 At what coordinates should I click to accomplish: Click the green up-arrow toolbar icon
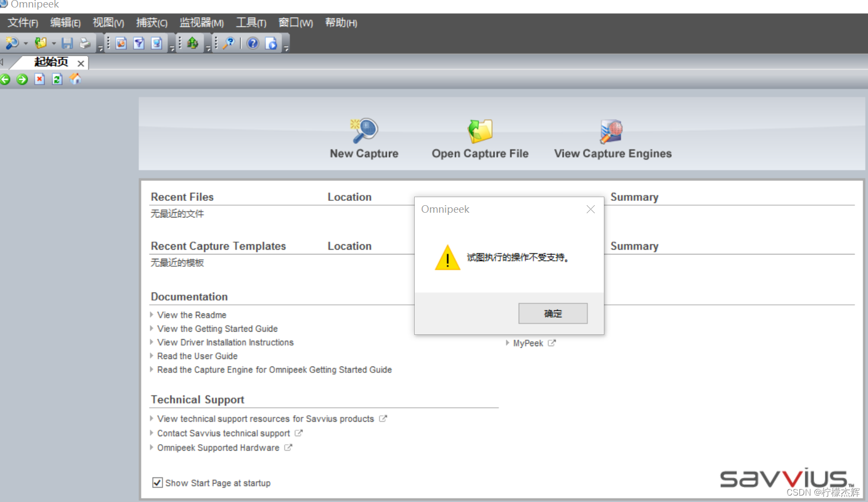point(192,43)
